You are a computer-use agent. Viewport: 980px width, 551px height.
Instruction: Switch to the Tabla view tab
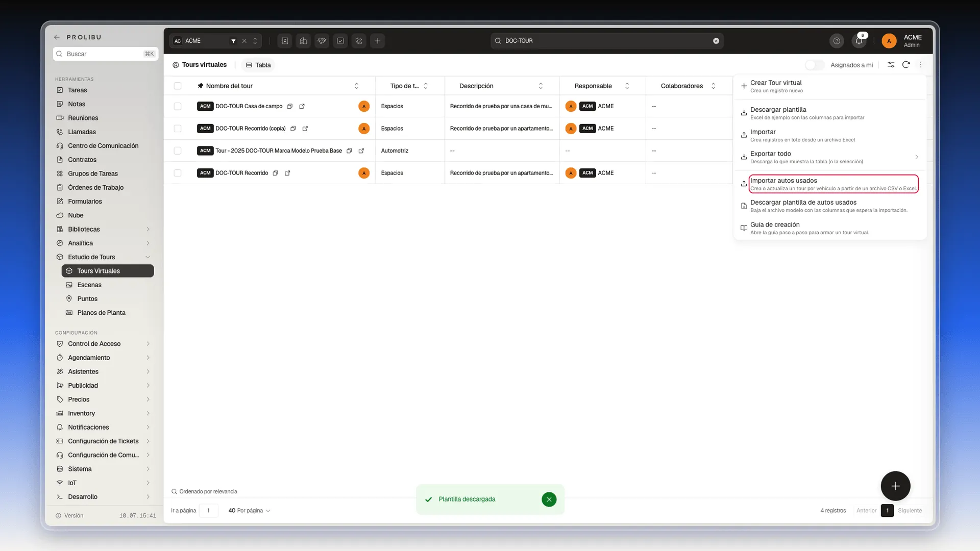258,65
